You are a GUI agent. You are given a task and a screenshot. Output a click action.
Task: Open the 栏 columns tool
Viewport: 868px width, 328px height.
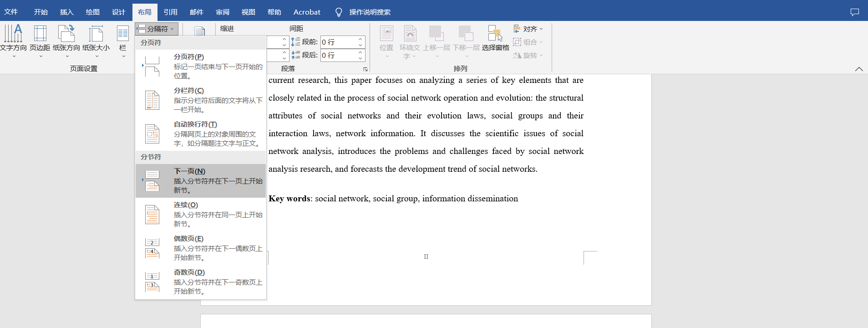click(x=123, y=41)
